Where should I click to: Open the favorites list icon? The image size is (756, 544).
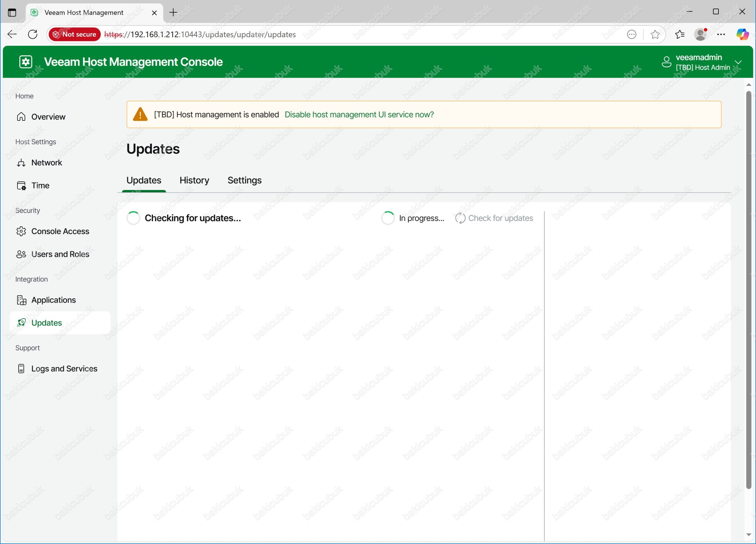[x=680, y=34]
